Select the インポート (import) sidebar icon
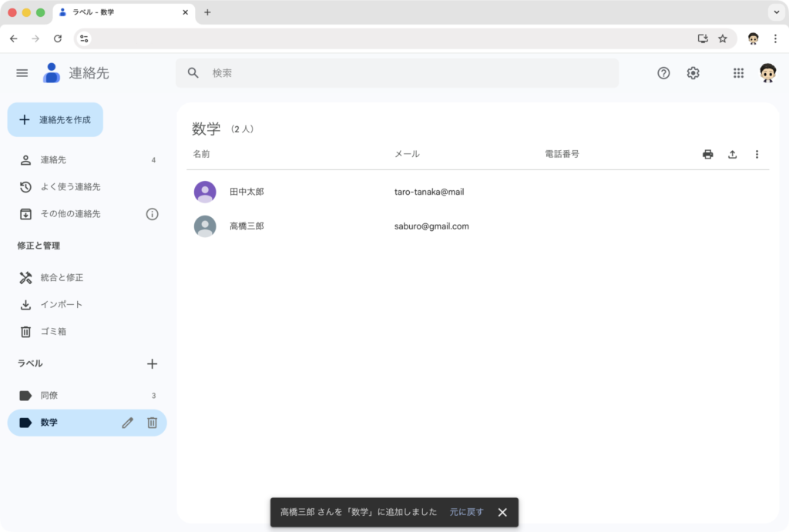The image size is (789, 532). tap(24, 304)
